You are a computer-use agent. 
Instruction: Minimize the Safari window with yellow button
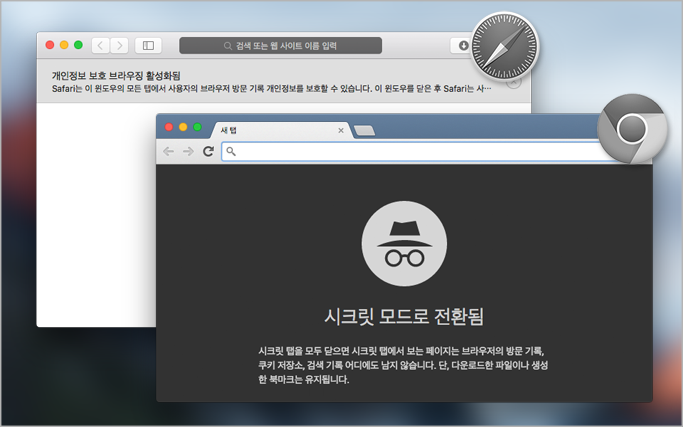64,45
